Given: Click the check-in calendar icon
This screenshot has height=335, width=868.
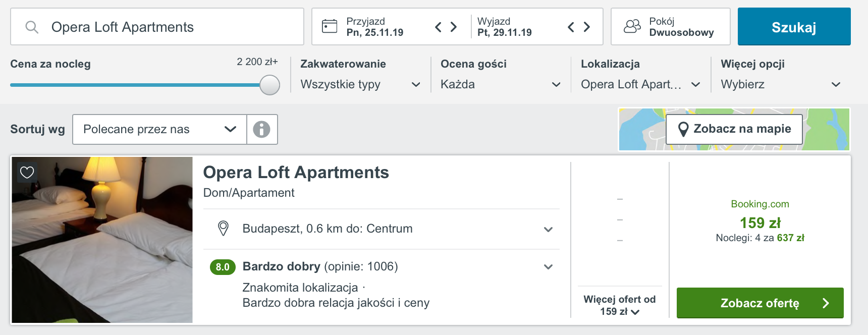Looking at the screenshot, I should [x=330, y=26].
